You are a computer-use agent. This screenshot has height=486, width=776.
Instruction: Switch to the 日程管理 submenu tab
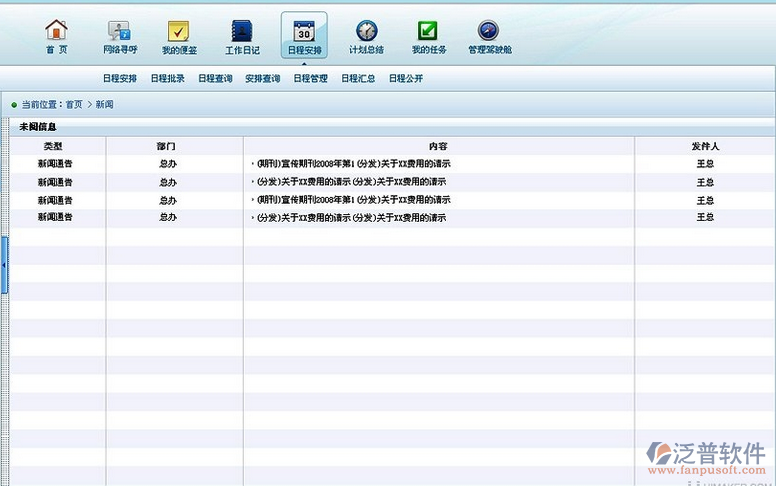click(311, 78)
